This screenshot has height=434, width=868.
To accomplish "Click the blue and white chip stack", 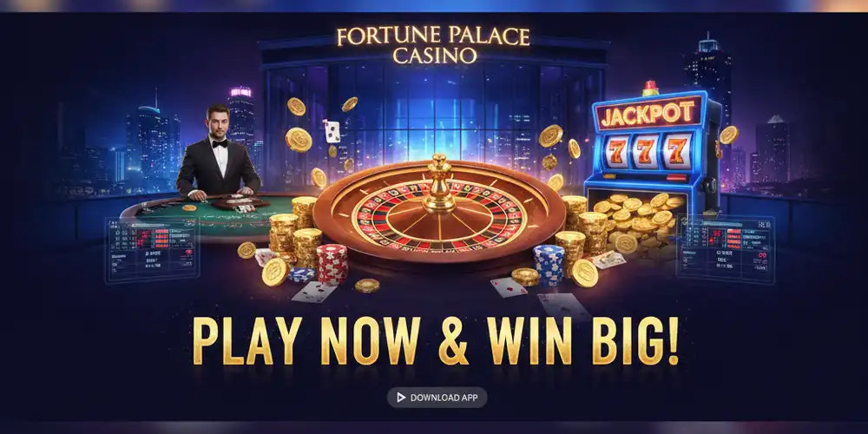I will (549, 265).
